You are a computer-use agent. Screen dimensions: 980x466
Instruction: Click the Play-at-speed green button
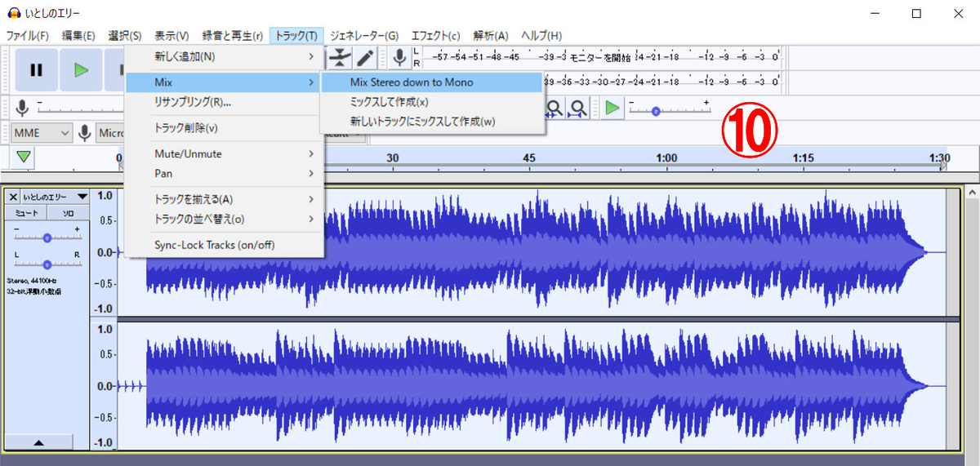tap(612, 108)
